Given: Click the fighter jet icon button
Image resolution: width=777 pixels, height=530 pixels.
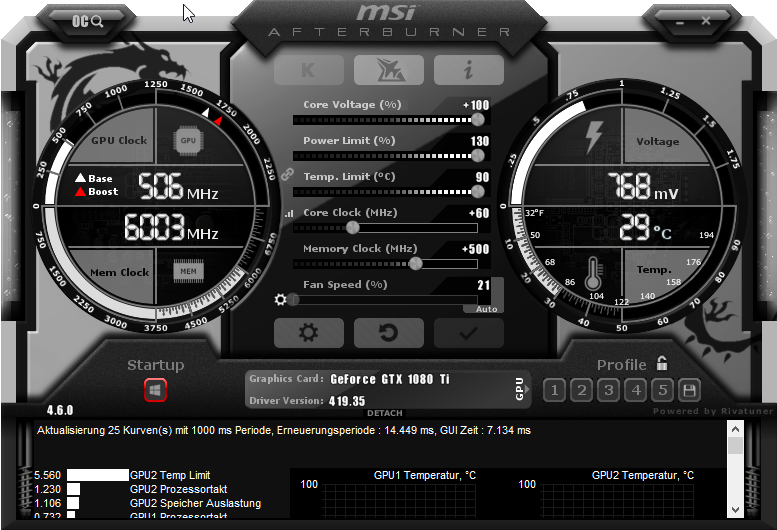Looking at the screenshot, I should pyautogui.click(x=388, y=70).
